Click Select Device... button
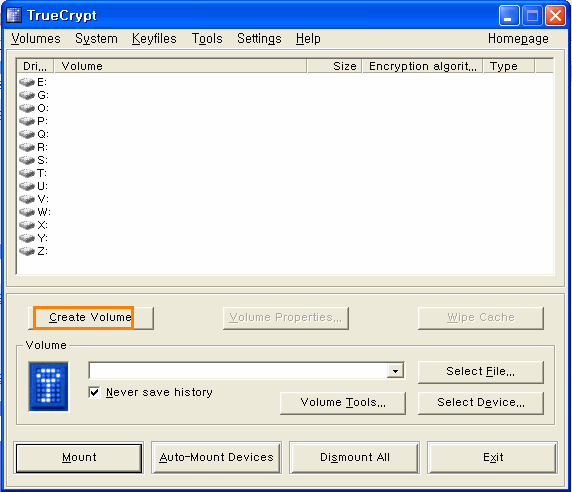572x492 pixels. click(480, 403)
